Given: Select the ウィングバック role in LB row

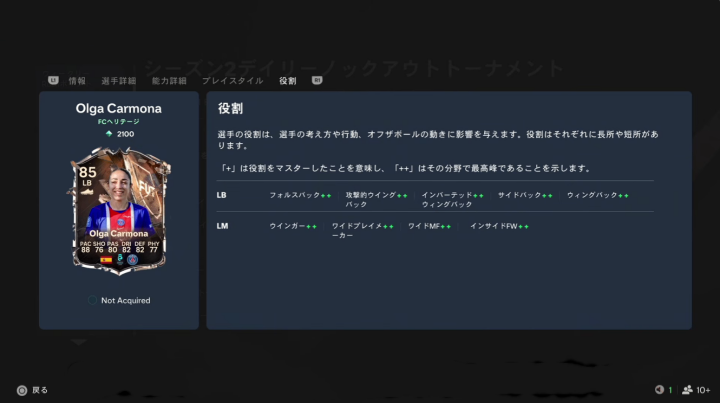Looking at the screenshot, I should coord(597,195).
